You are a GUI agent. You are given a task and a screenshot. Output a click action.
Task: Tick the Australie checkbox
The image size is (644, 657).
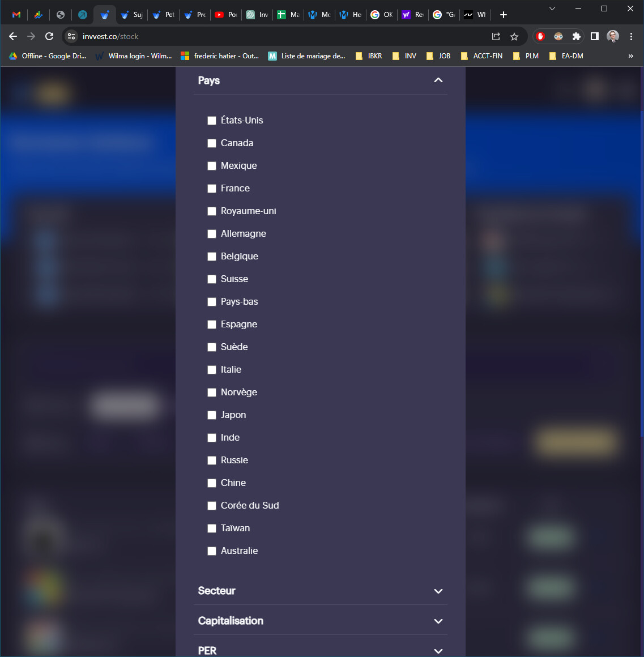pos(212,551)
